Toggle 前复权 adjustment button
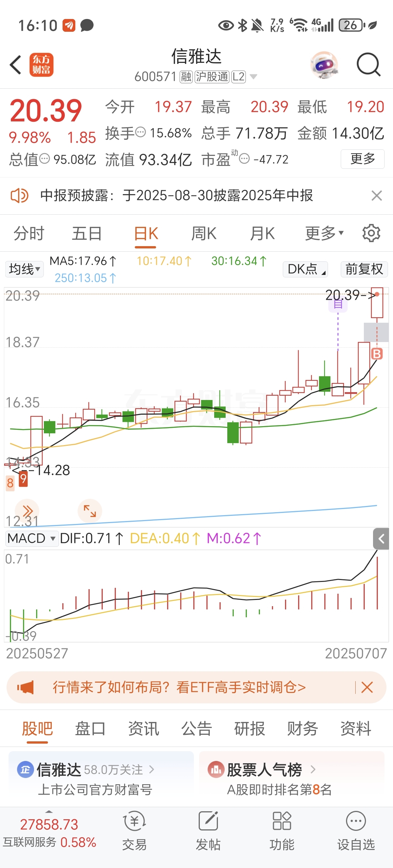Image resolution: width=393 pixels, height=868 pixels. point(364,269)
